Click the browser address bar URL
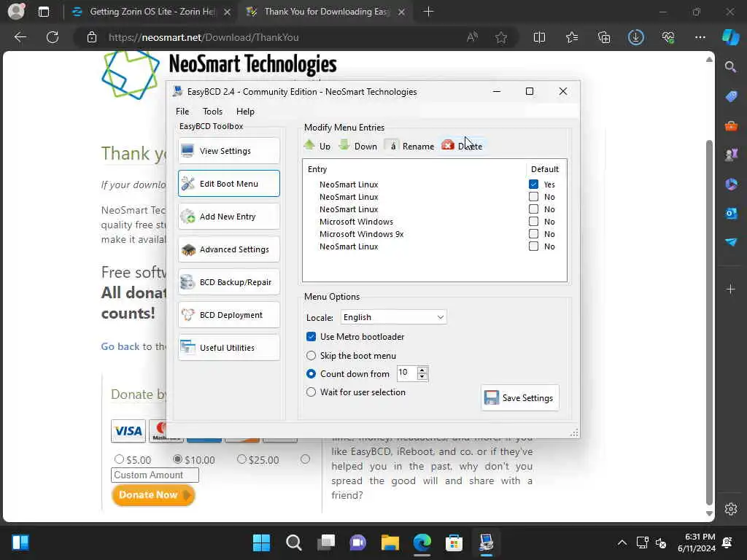 (x=204, y=37)
